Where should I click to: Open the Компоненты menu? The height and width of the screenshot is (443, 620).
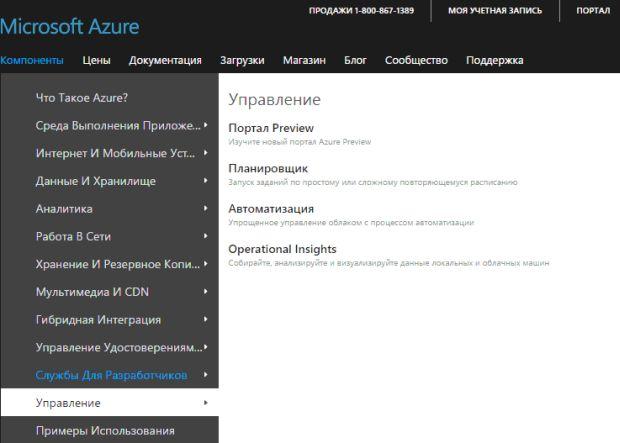(32, 60)
